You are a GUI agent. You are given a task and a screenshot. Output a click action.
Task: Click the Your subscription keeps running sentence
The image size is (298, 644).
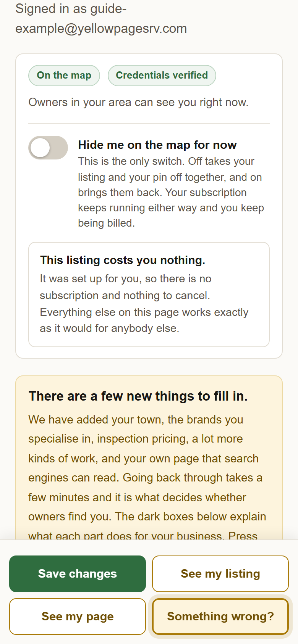pyautogui.click(x=171, y=208)
